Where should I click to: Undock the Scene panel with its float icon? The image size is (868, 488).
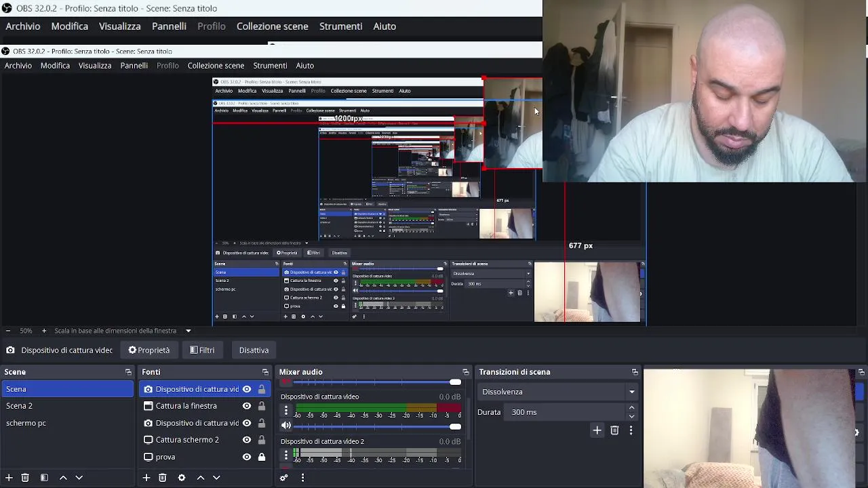point(128,372)
